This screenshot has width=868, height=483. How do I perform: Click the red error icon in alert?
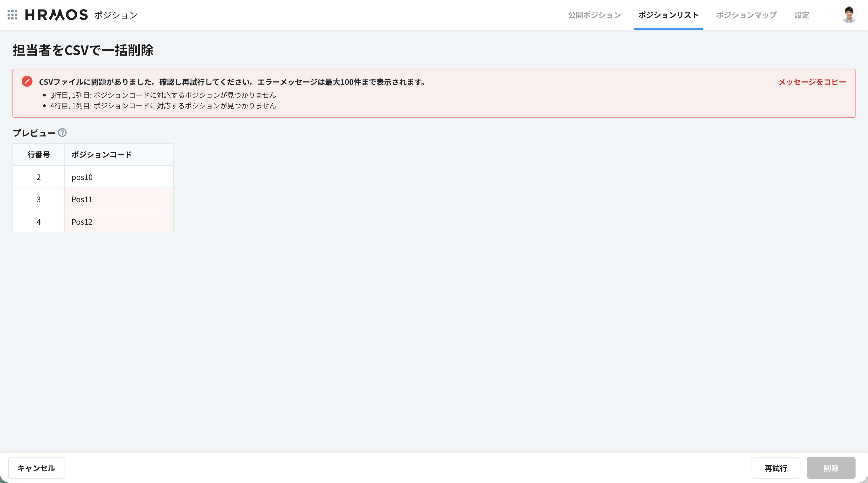click(x=27, y=82)
